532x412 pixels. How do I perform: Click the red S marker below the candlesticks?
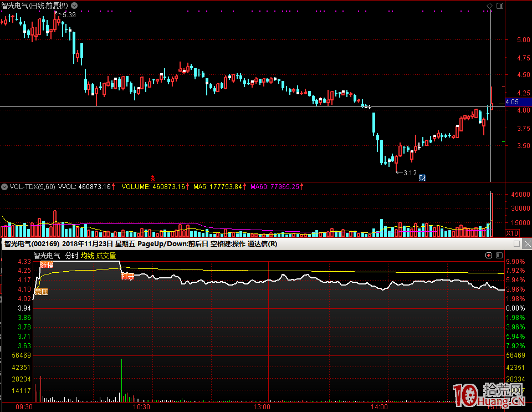(153, 178)
